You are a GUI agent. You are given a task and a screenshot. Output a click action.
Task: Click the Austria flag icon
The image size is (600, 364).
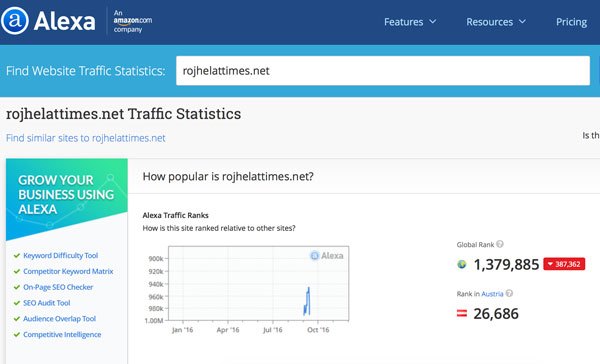[462, 313]
